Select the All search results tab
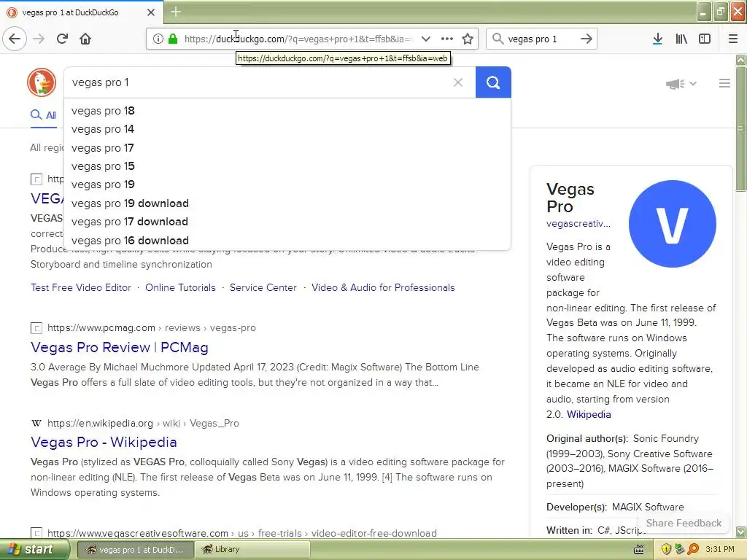The height and width of the screenshot is (560, 747). coord(43,115)
